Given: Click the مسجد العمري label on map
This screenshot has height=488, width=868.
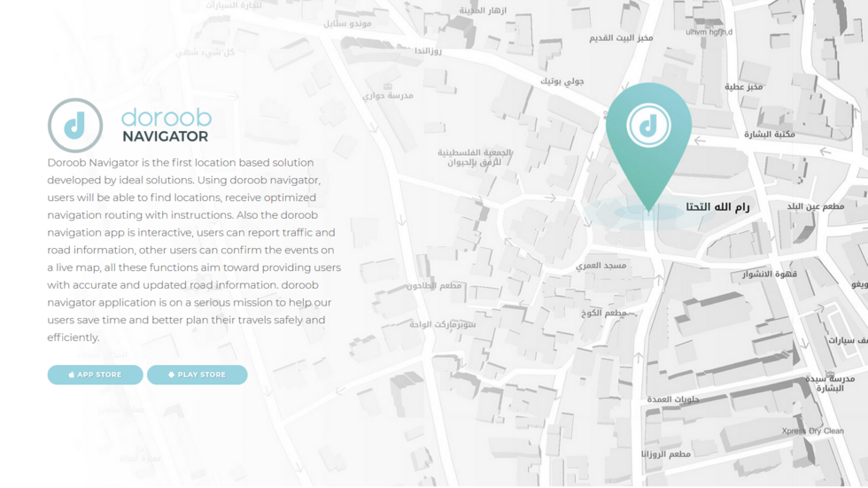Looking at the screenshot, I should pyautogui.click(x=601, y=266).
